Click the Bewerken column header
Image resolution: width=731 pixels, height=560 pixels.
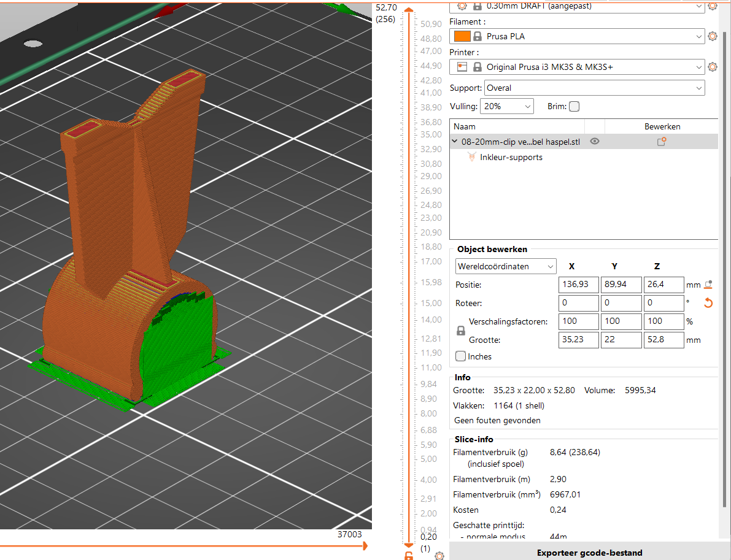[x=662, y=126]
